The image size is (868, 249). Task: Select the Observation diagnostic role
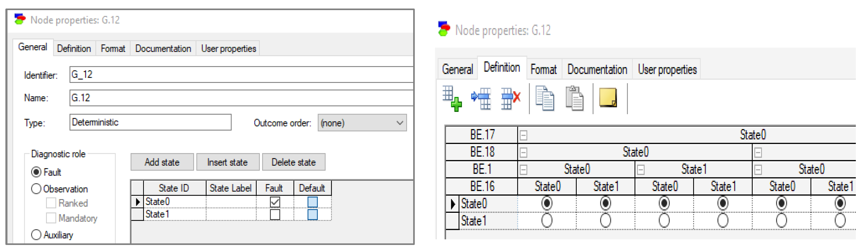(x=36, y=189)
